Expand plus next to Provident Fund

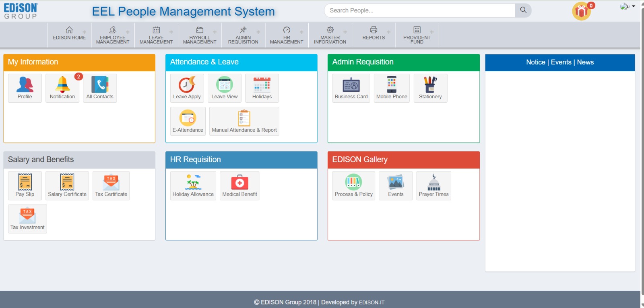[432, 32]
